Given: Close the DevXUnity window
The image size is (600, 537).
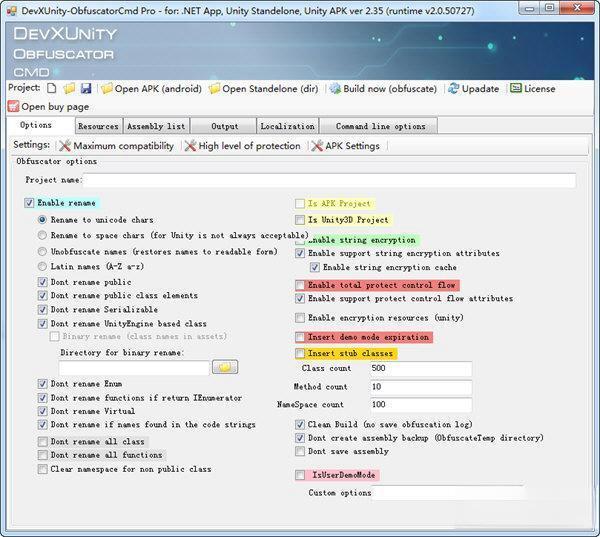Looking at the screenshot, I should 577,8.
